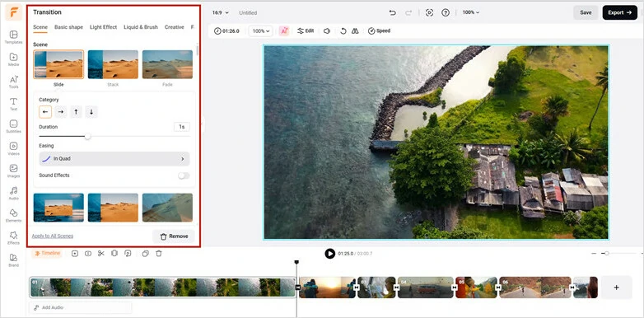The image size is (644, 318).
Task: Undo the last action
Action: pos(392,12)
